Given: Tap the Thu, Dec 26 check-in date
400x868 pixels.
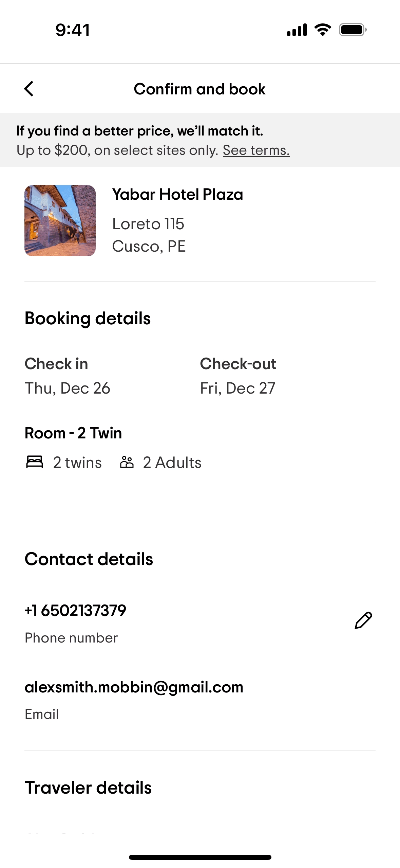Looking at the screenshot, I should pyautogui.click(x=68, y=388).
